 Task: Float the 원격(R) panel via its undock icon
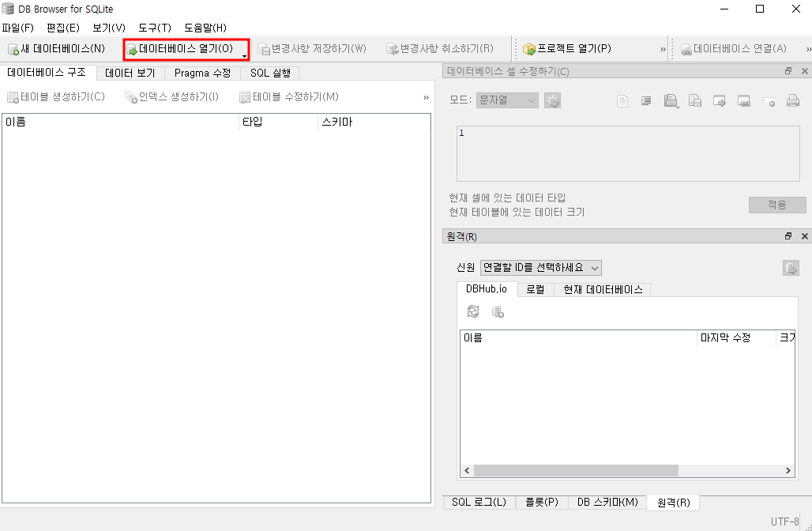788,236
